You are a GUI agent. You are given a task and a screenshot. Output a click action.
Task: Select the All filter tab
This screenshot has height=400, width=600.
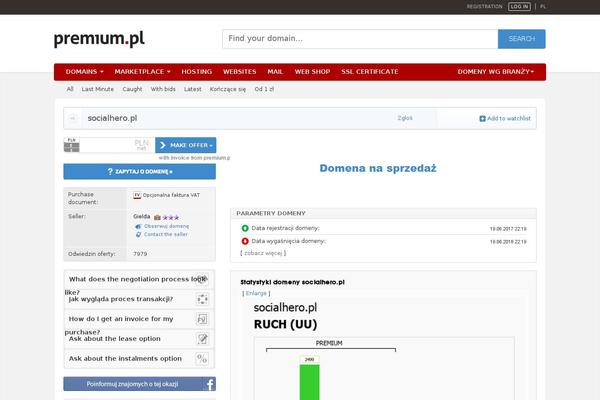pyautogui.click(x=70, y=89)
